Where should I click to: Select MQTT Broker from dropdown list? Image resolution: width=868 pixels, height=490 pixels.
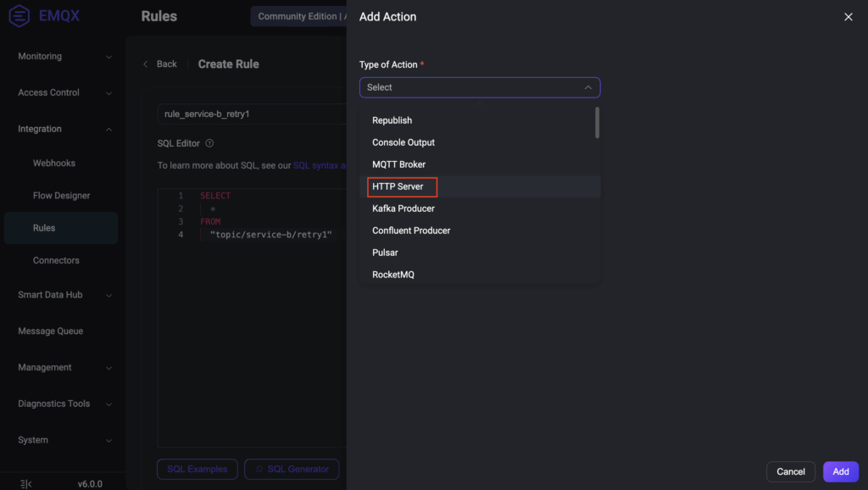pyautogui.click(x=398, y=164)
